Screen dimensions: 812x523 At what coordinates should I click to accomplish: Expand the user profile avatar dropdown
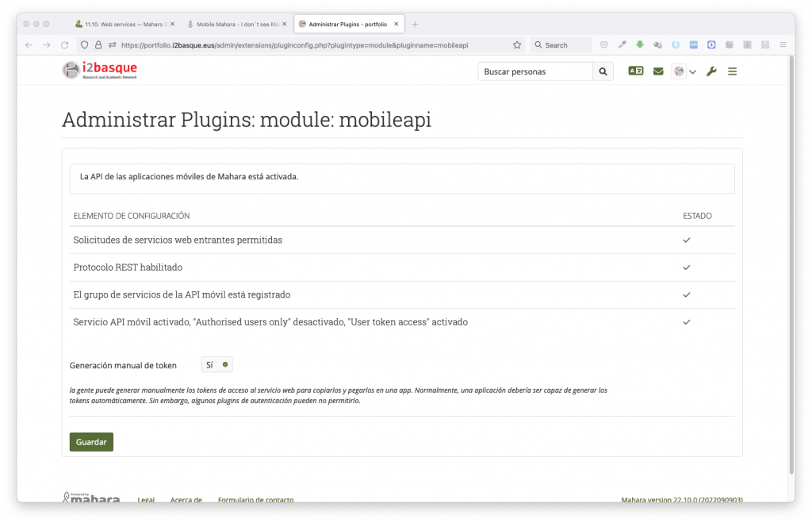(684, 71)
